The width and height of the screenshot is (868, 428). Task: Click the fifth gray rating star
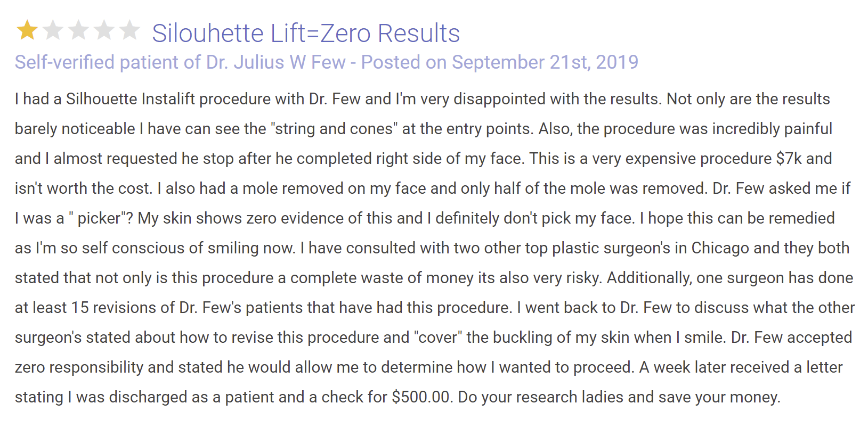129,30
